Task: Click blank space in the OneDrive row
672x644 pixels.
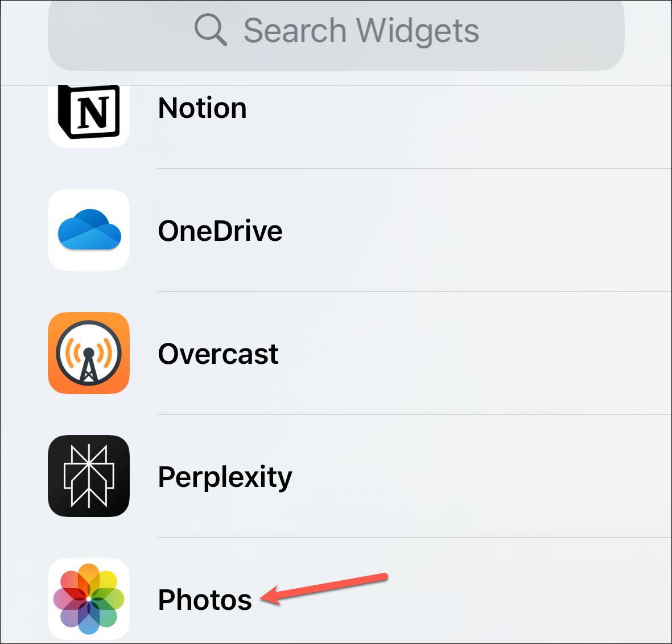Action: pyautogui.click(x=472, y=230)
